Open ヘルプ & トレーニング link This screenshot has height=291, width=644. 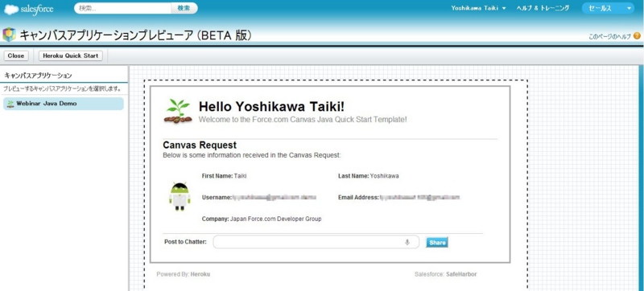pos(543,8)
